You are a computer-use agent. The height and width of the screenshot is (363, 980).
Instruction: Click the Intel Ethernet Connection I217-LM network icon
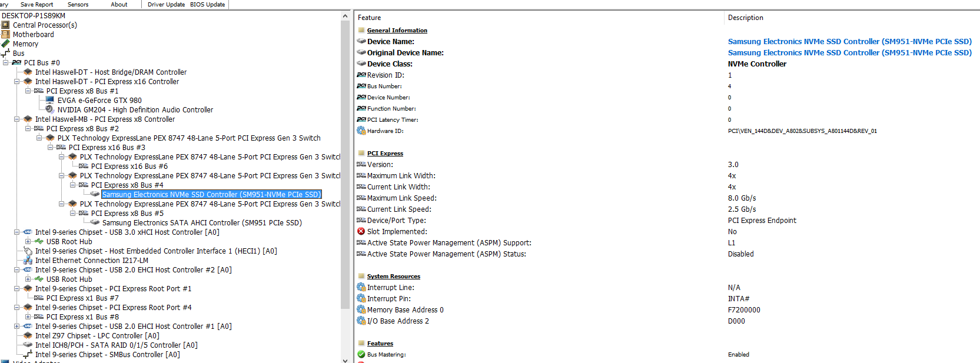tap(28, 261)
